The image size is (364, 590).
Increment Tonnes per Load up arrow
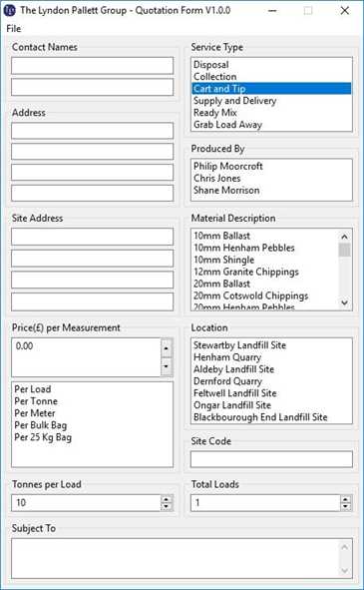(x=167, y=499)
